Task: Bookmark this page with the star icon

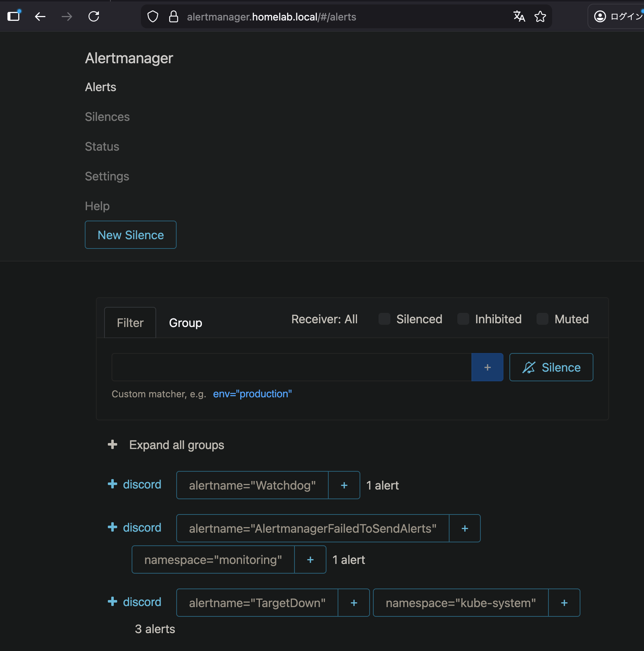Action: pyautogui.click(x=540, y=16)
